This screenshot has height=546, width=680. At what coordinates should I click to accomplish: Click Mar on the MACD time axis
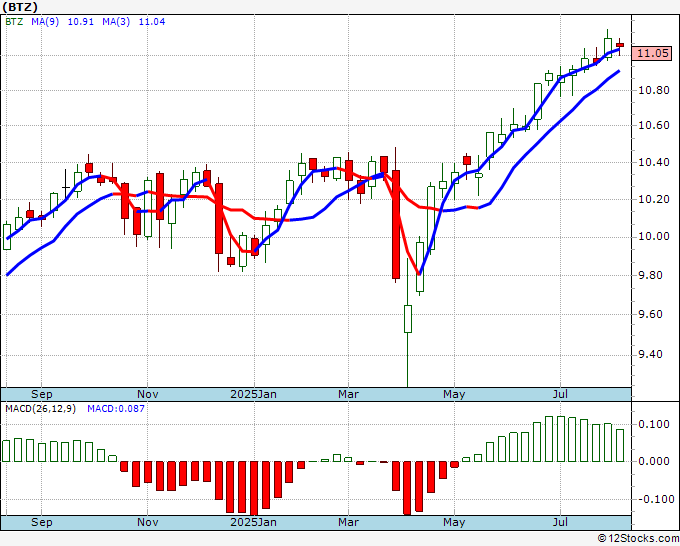349,522
